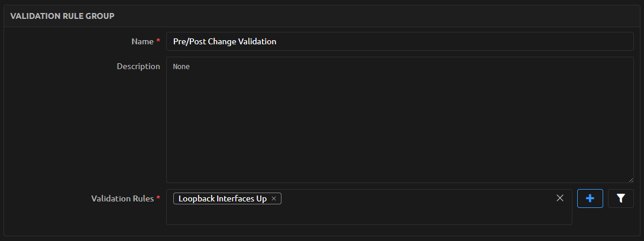The image size is (644, 241).
Task: Click the red asterisk beside Validation Rules
Action: click(158, 198)
